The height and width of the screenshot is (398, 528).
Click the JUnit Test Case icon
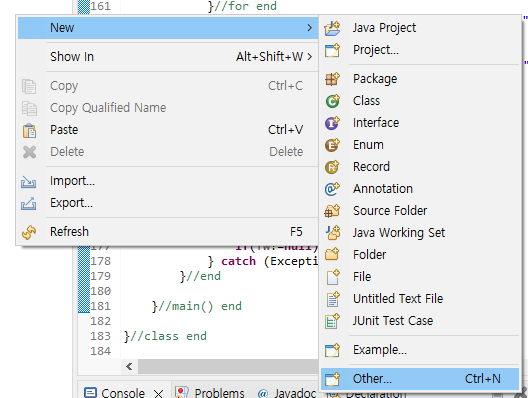[x=332, y=321]
